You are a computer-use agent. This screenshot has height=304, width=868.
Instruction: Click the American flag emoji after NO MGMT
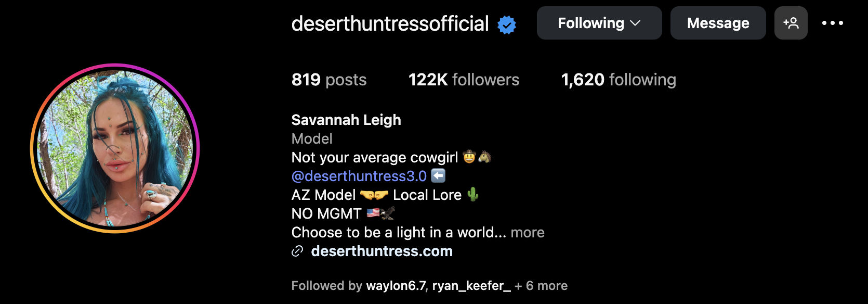coord(373,213)
